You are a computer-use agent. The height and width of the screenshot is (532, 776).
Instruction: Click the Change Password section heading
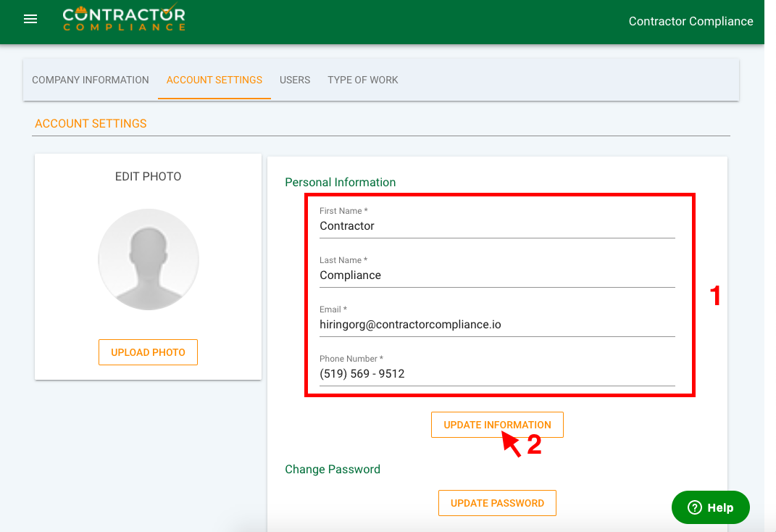[333, 469]
